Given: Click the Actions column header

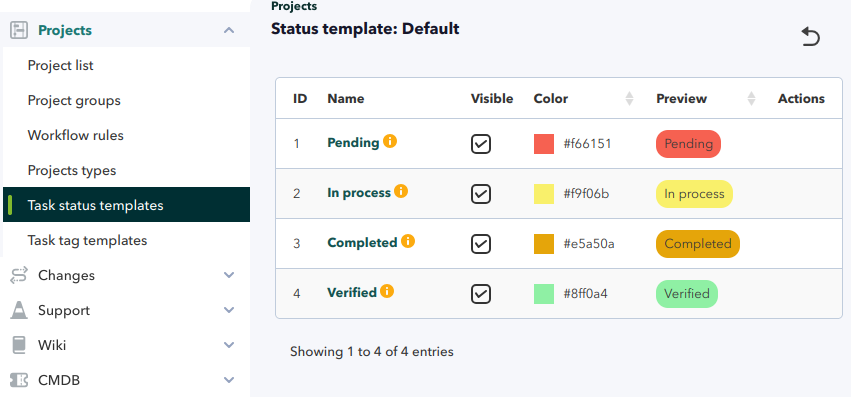Looking at the screenshot, I should (x=801, y=99).
